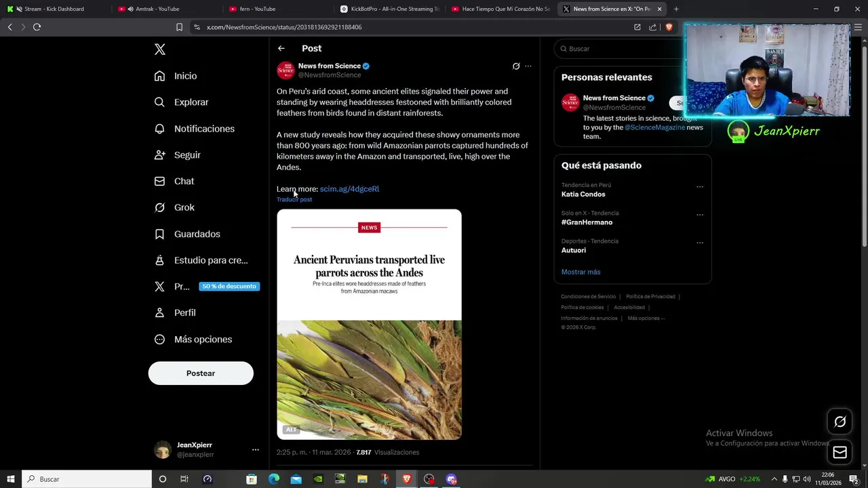Image resolution: width=868 pixels, height=488 pixels.
Task: Click 50 % de descuento badge
Action: [x=229, y=287]
